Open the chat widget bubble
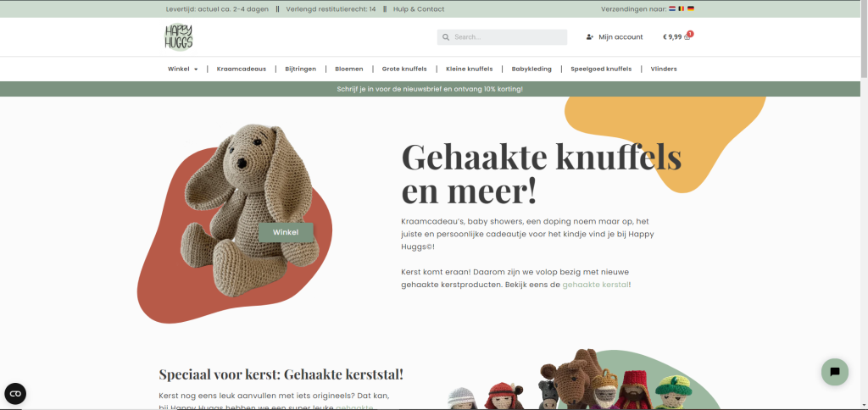The image size is (868, 410). (835, 372)
